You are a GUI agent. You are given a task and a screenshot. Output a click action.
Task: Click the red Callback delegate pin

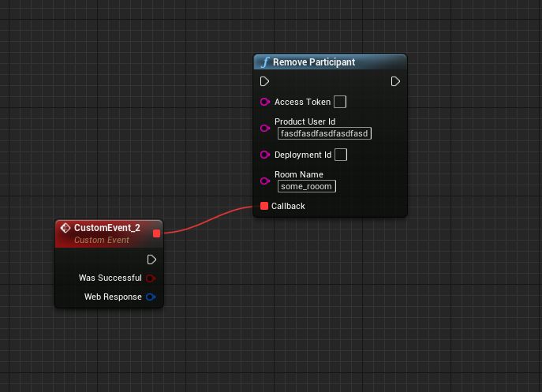pos(264,206)
